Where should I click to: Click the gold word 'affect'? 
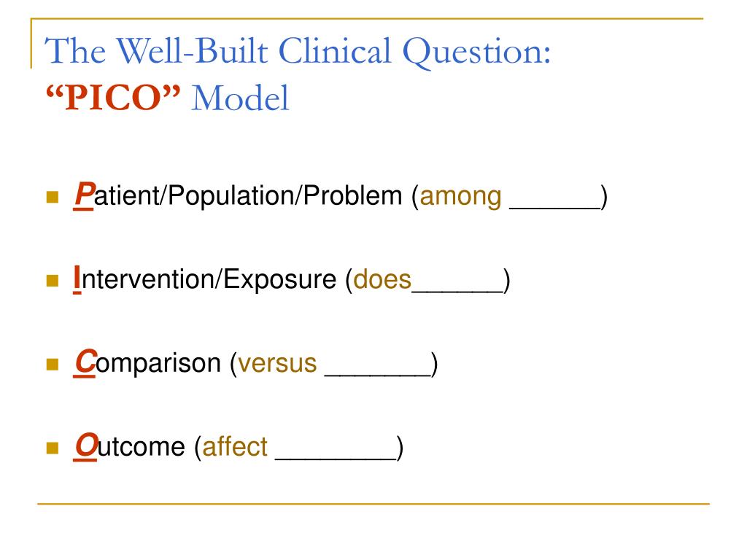pyautogui.click(x=235, y=447)
